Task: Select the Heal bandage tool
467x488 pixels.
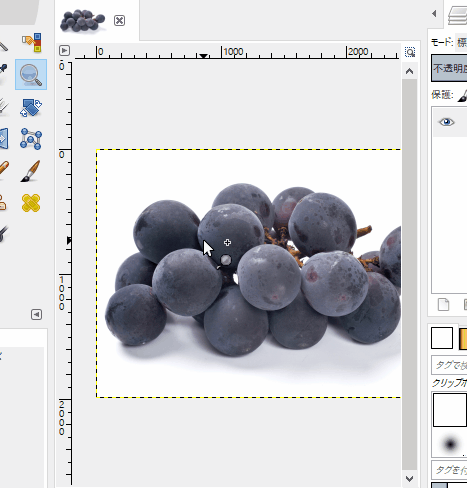Action: coord(31,203)
